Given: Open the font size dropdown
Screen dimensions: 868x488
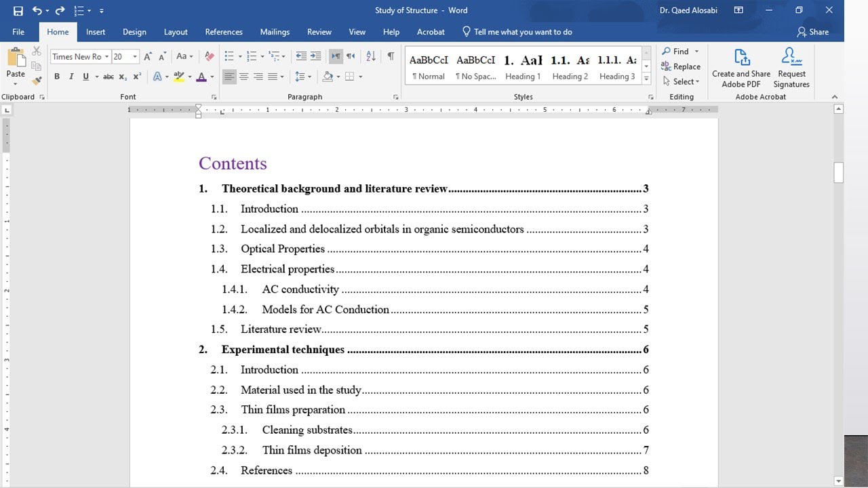Looking at the screenshot, I should pyautogui.click(x=135, y=57).
